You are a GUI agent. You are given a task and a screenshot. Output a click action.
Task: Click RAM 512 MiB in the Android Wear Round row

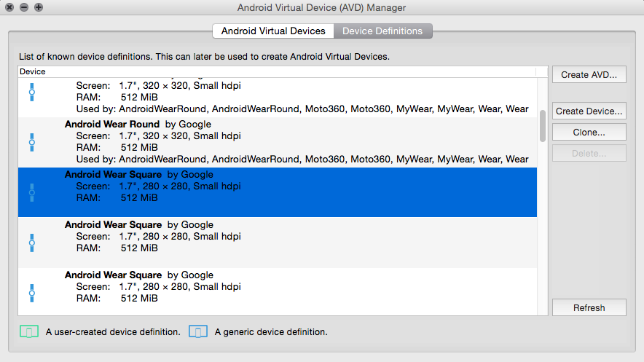[117, 148]
